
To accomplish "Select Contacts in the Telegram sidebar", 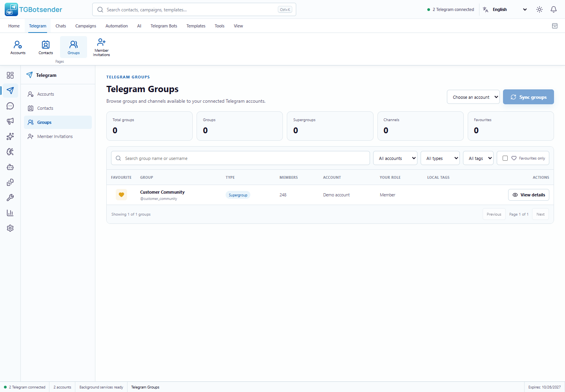I will click(x=58, y=108).
